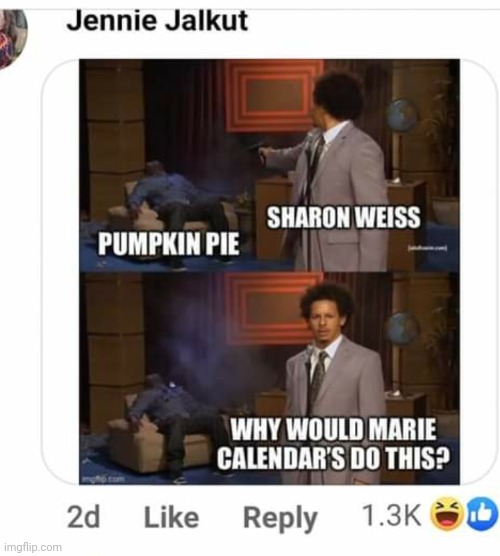Like the comment
The image size is (500, 556).
point(172,517)
